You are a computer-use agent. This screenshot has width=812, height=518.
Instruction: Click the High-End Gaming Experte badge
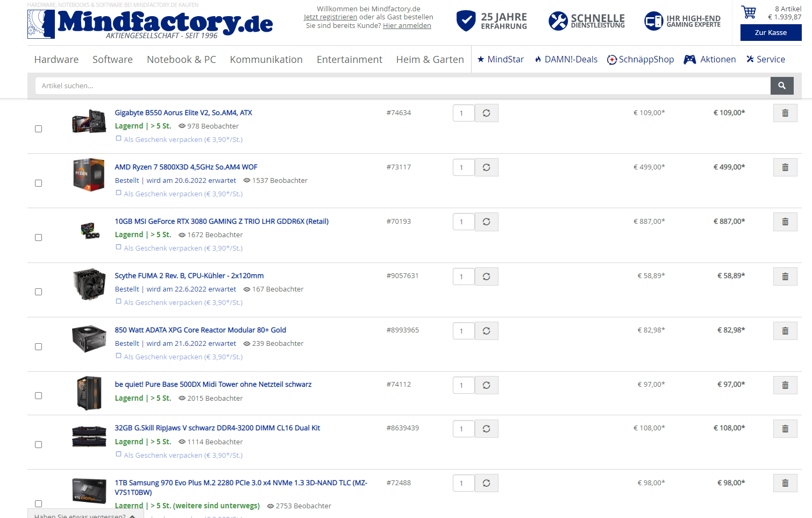[x=682, y=21]
